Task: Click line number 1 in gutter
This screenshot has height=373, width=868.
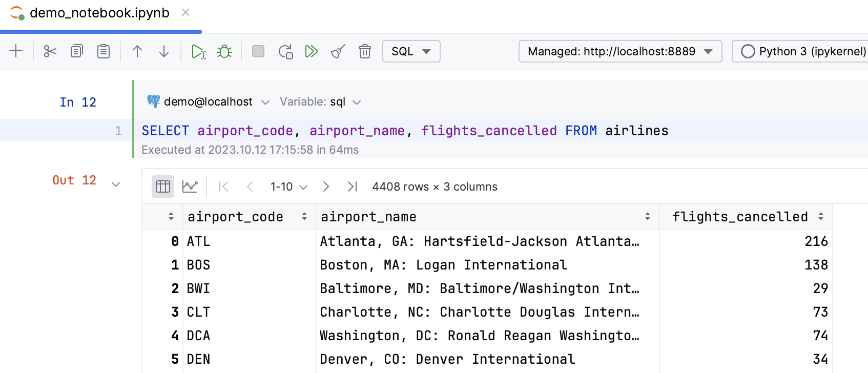Action: [118, 131]
